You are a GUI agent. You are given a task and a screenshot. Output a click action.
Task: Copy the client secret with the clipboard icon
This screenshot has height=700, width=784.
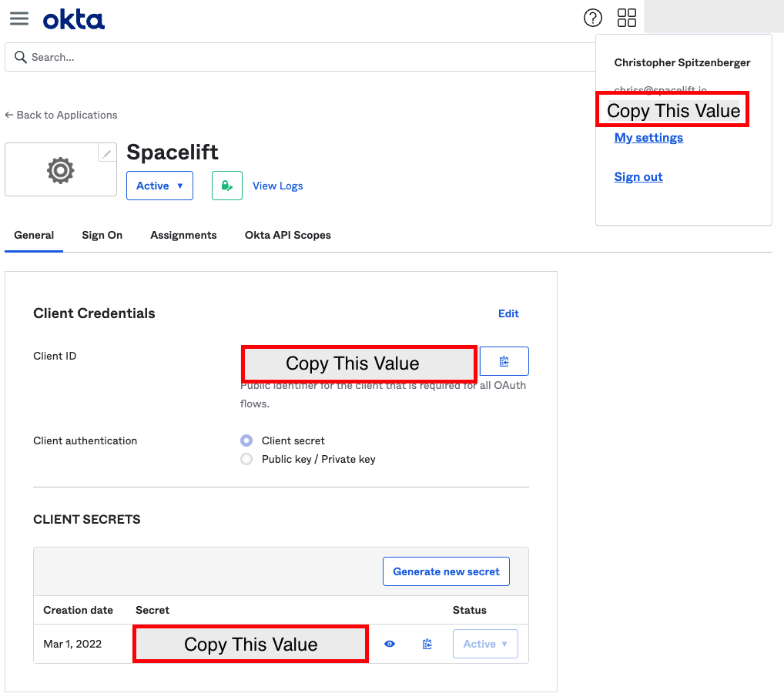[427, 644]
